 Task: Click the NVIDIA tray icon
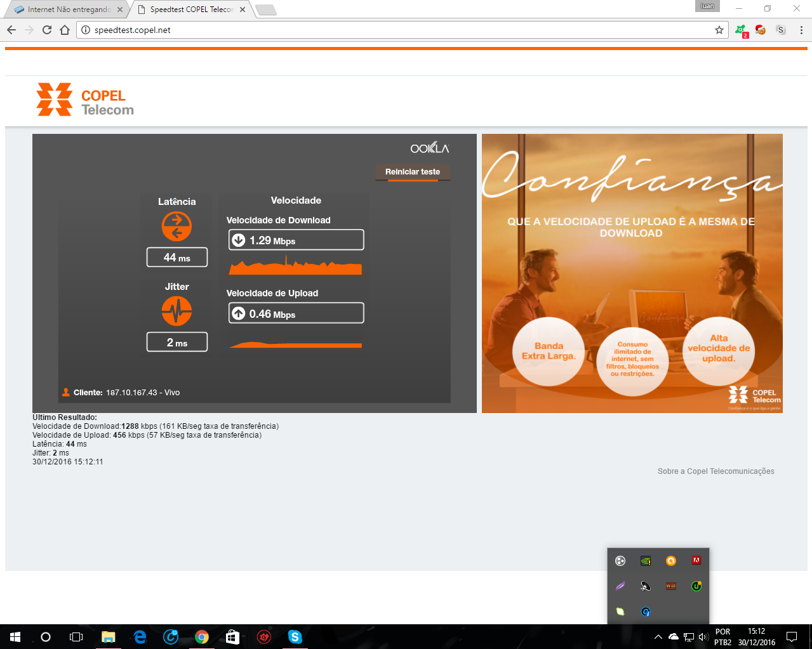pyautogui.click(x=646, y=561)
